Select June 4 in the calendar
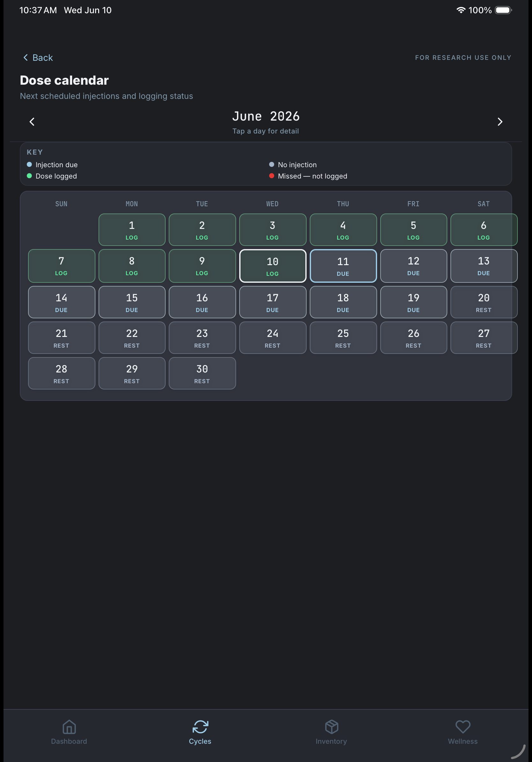532x762 pixels. click(x=343, y=230)
